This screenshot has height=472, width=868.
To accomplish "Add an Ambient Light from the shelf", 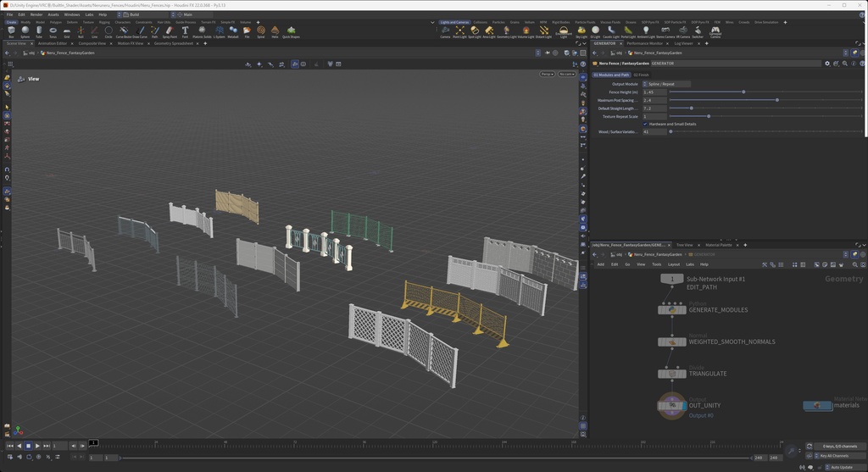I will click(645, 32).
